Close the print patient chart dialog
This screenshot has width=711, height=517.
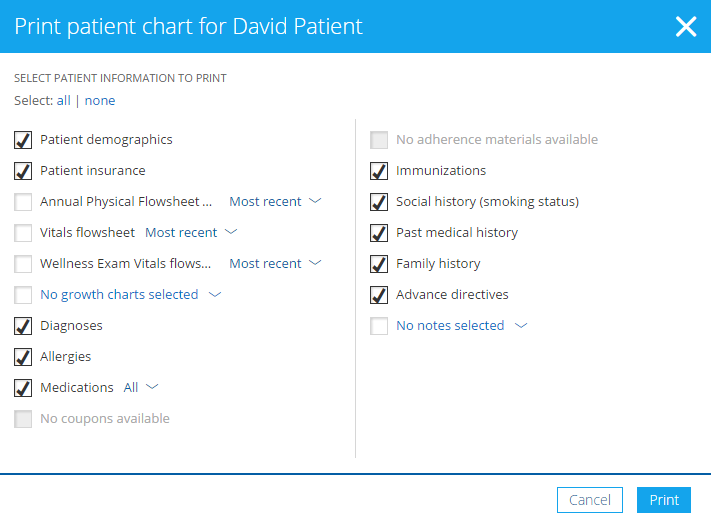685,26
